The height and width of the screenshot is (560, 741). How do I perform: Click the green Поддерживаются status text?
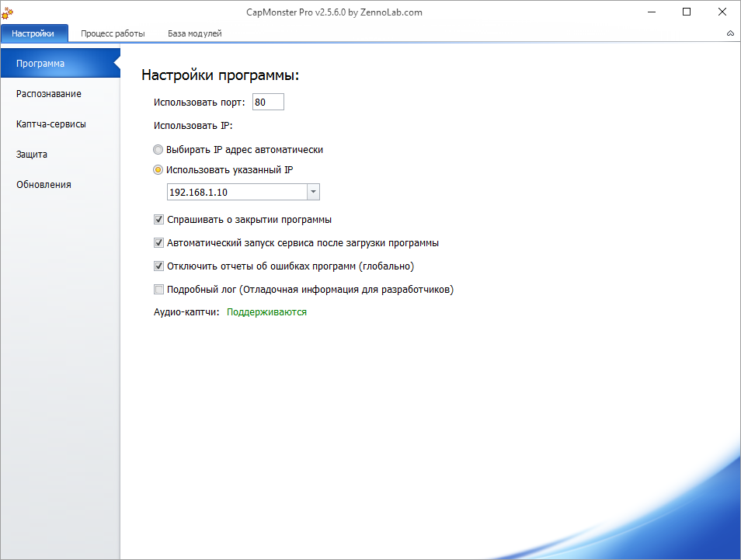point(266,312)
